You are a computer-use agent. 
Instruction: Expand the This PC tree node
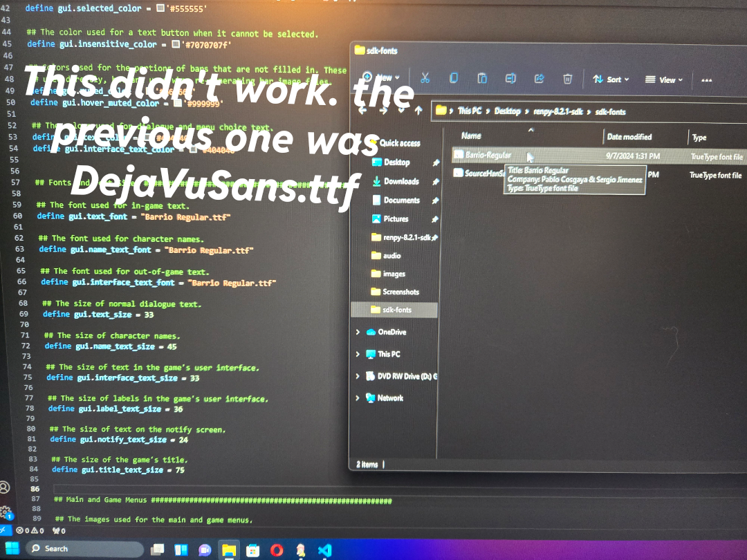pyautogui.click(x=358, y=354)
